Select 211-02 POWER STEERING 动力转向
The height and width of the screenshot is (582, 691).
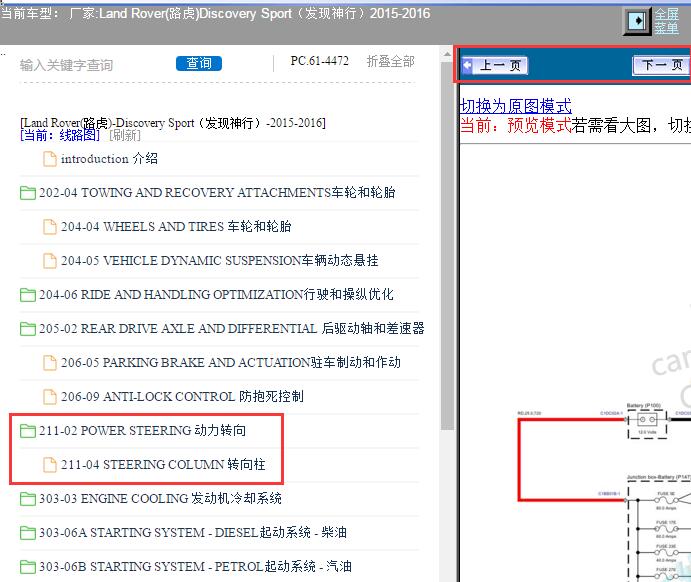142,430
